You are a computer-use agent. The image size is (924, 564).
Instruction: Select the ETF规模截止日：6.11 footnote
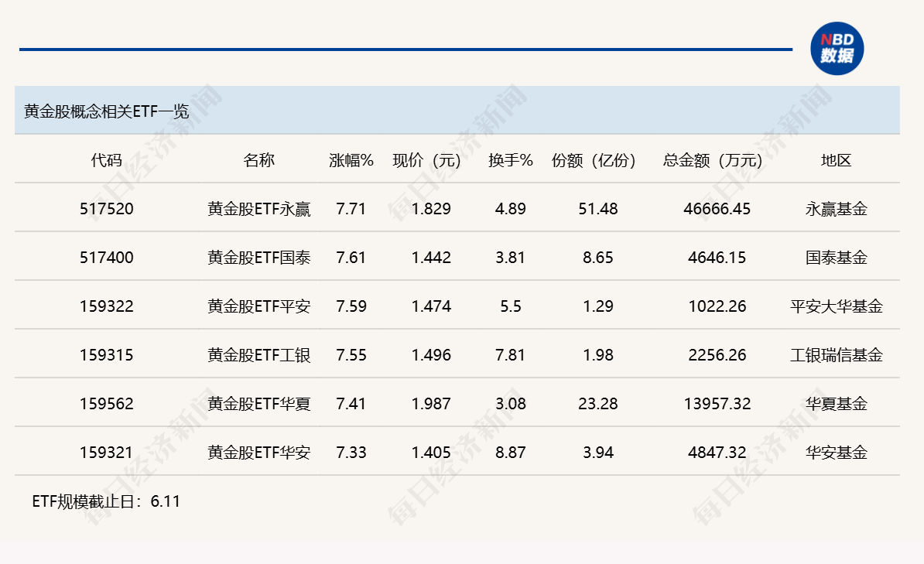106,501
